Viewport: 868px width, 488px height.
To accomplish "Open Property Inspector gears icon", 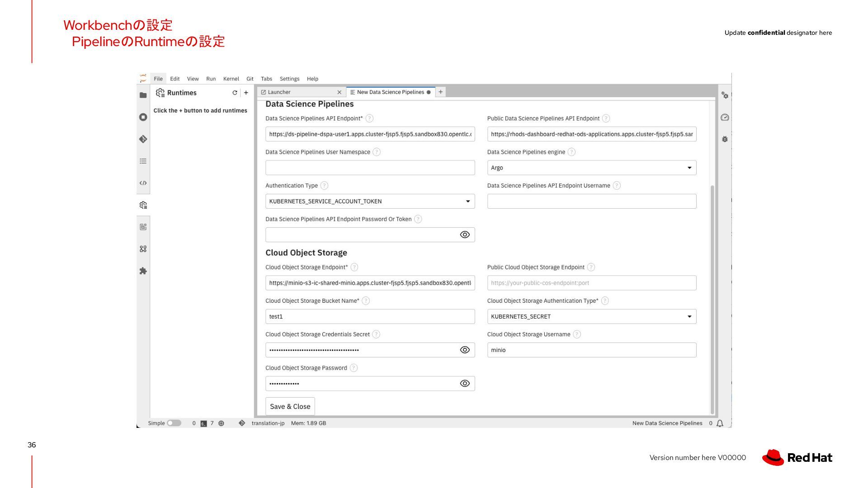I will click(725, 95).
